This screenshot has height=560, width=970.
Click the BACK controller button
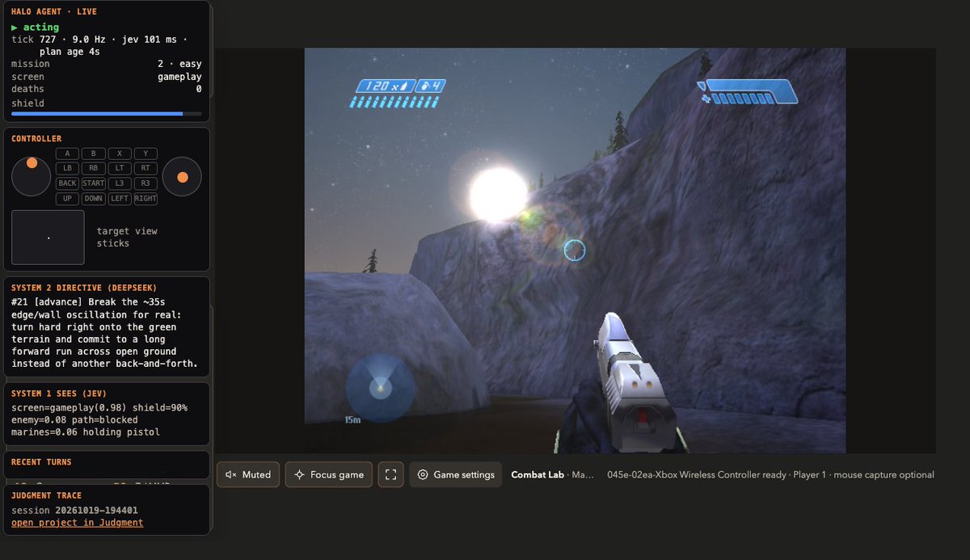click(x=67, y=183)
